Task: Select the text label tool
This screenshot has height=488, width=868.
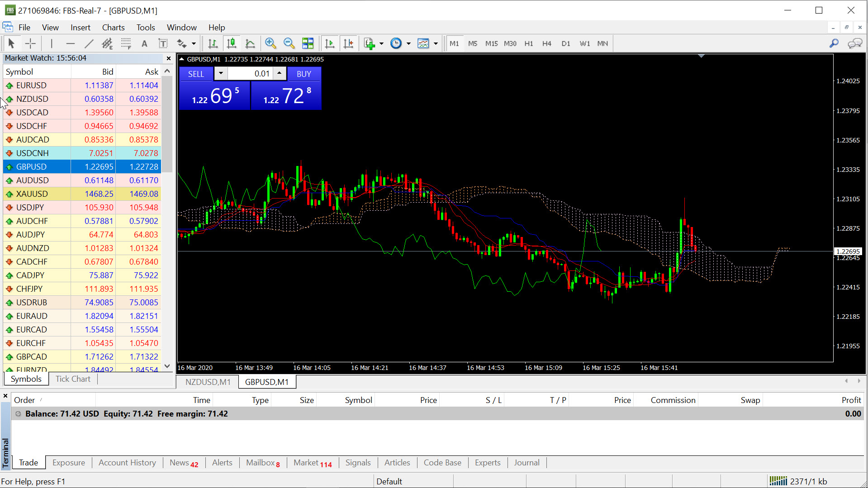Action: (x=163, y=43)
